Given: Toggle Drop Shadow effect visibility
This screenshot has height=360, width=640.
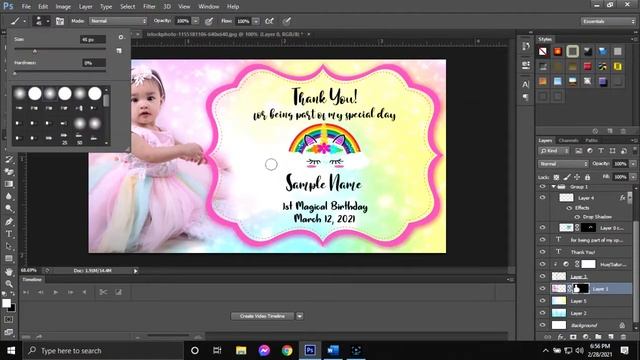Looking at the screenshot, I should tap(577, 217).
